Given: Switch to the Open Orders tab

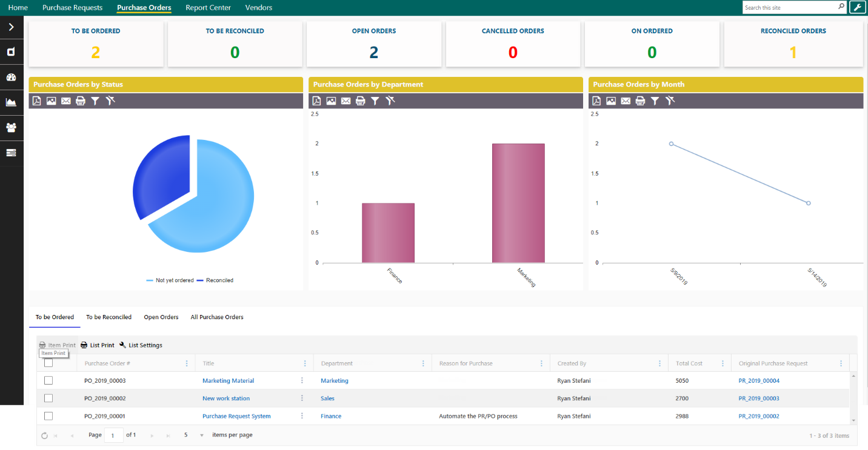Looking at the screenshot, I should 161,317.
